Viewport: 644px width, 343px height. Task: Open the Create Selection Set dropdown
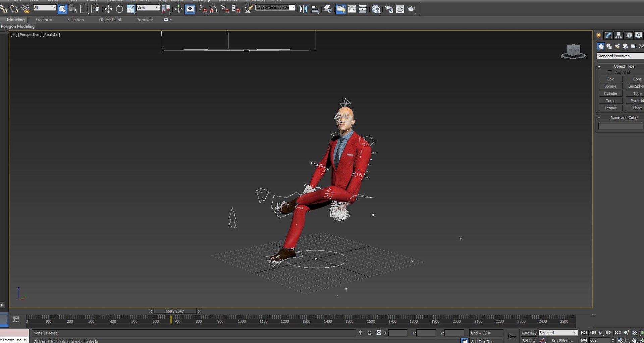(x=275, y=7)
